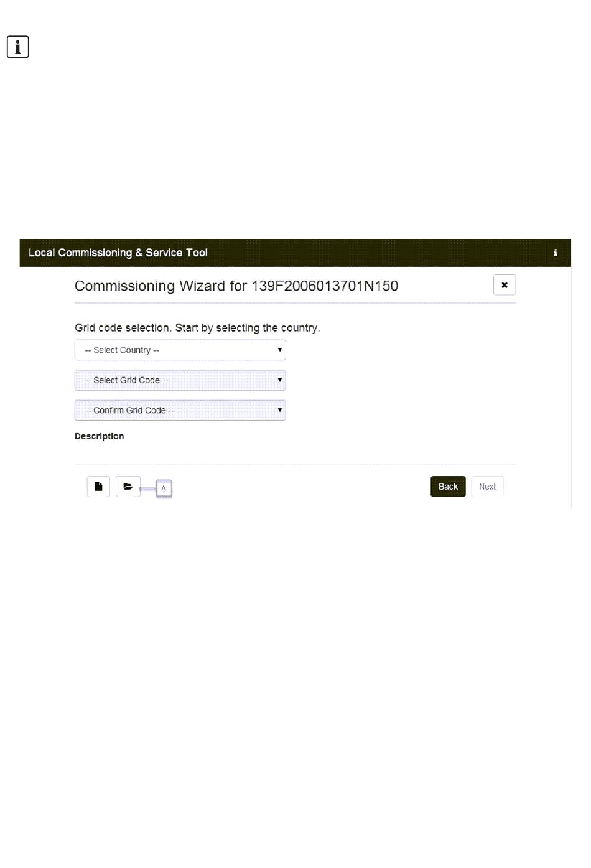
Task: Click the Local Commissioning & Service Tool title
Action: pyautogui.click(x=118, y=253)
